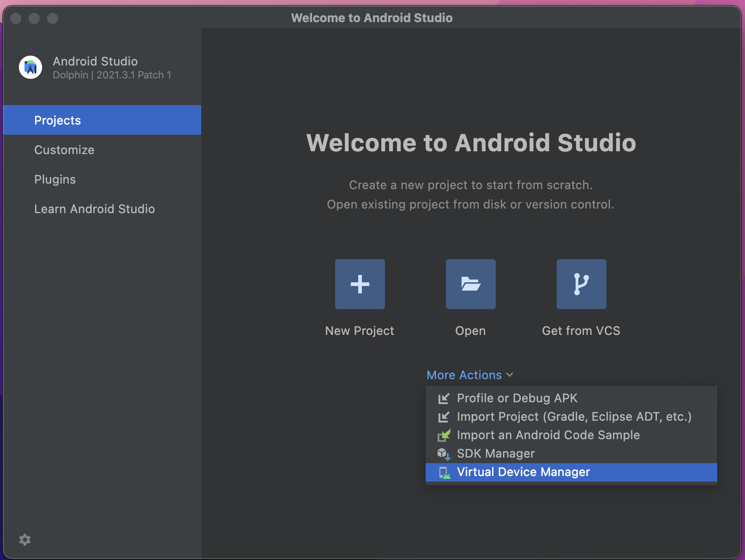The width and height of the screenshot is (745, 560).
Task: Click the Get from VCS label
Action: pyautogui.click(x=581, y=331)
